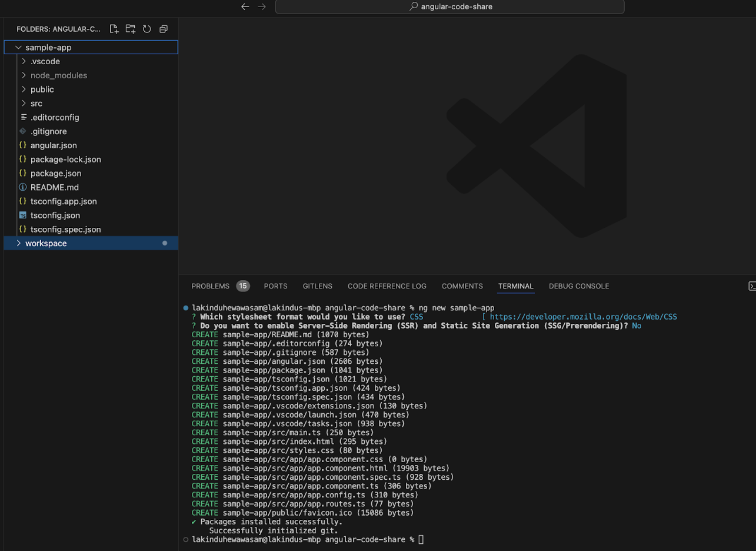Click the terminal prompt input line
Screen dimensions: 756x551
click(421, 540)
